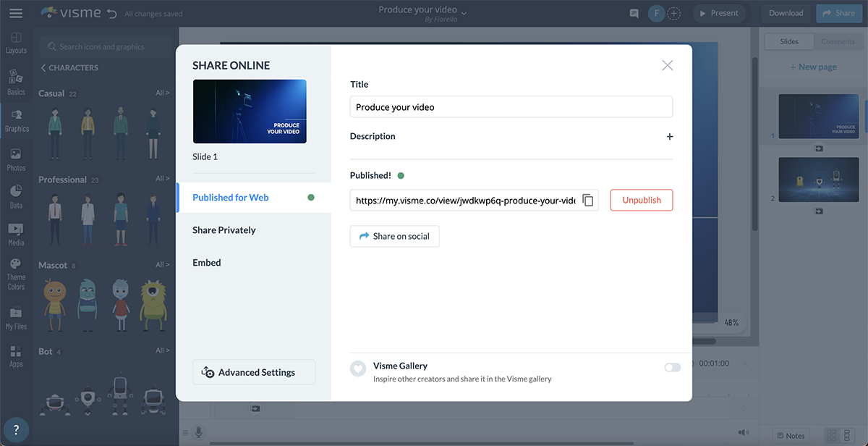
Task: Open the project title dropdown arrow
Action: click(x=464, y=12)
